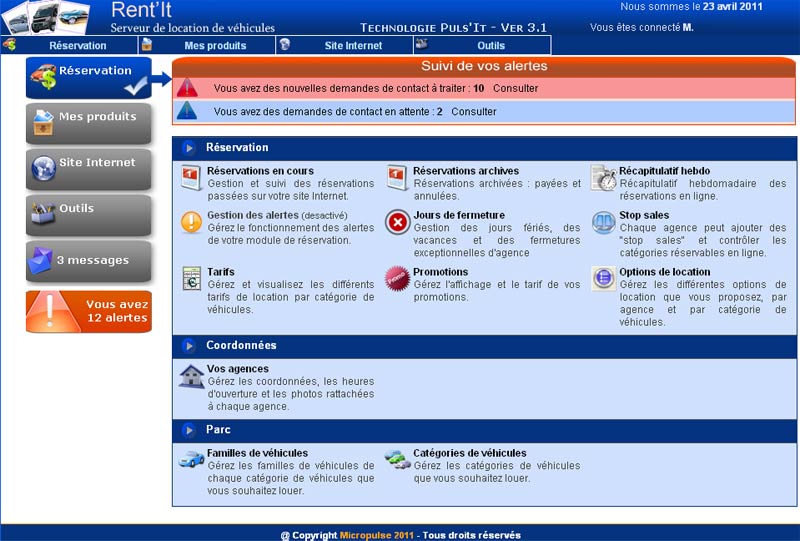Consult the new contact requests alert

click(x=515, y=88)
